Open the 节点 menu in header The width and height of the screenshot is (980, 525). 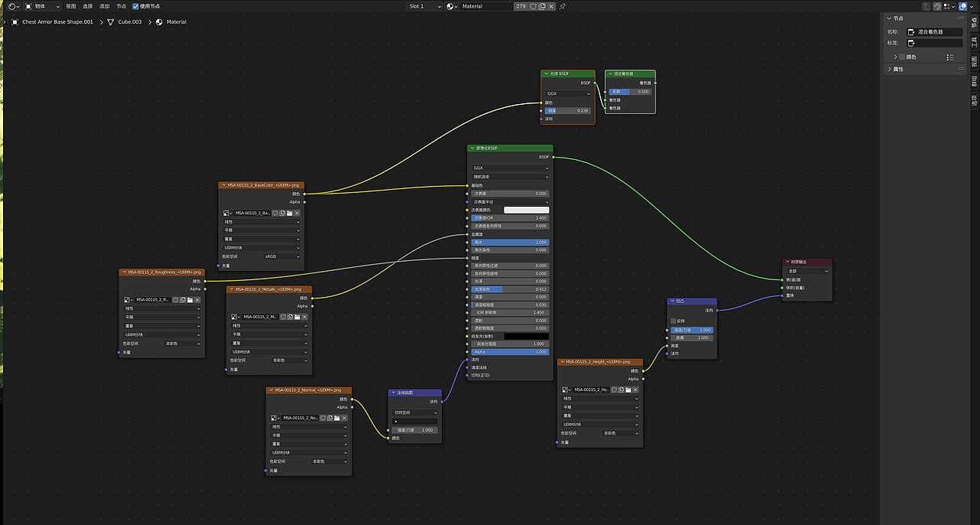click(122, 6)
